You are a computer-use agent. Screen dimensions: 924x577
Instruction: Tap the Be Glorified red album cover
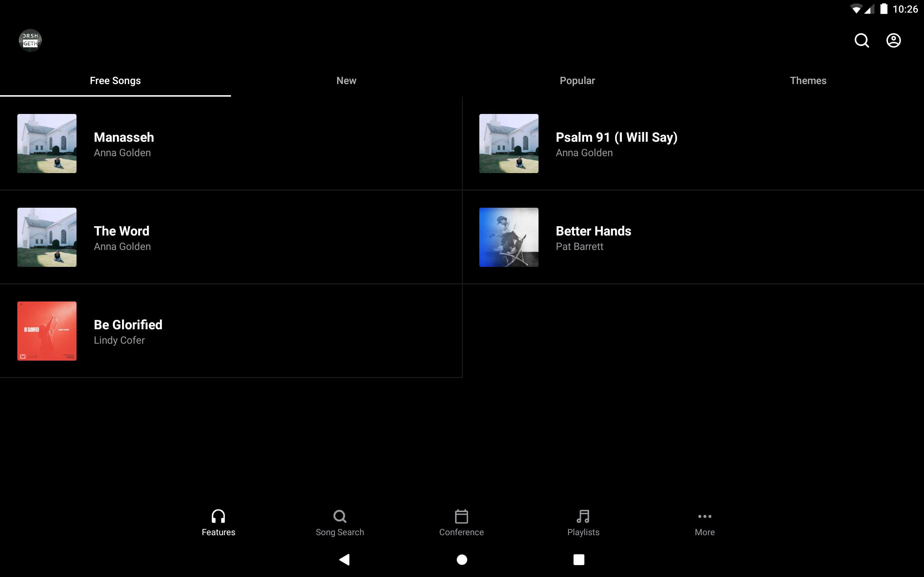[47, 331]
